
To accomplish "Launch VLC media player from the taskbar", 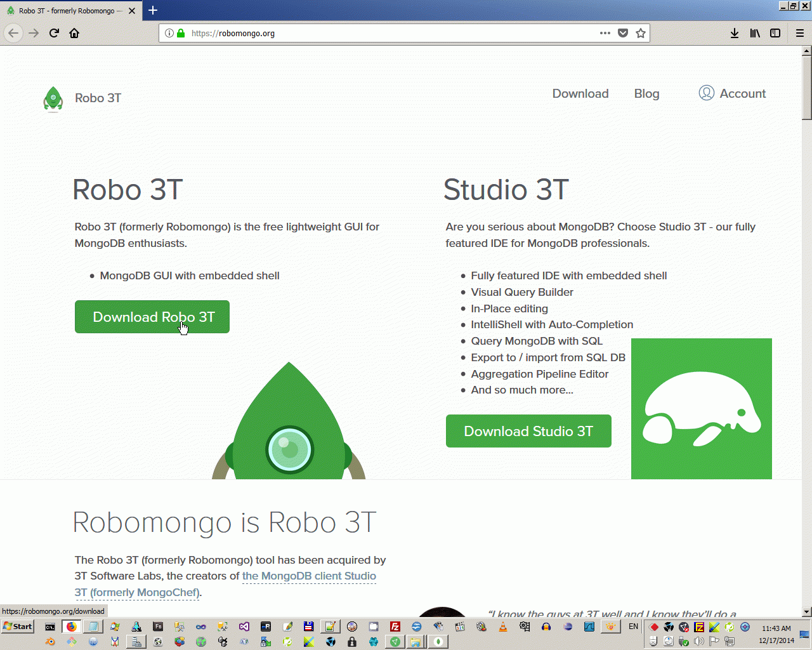I will click(x=503, y=627).
